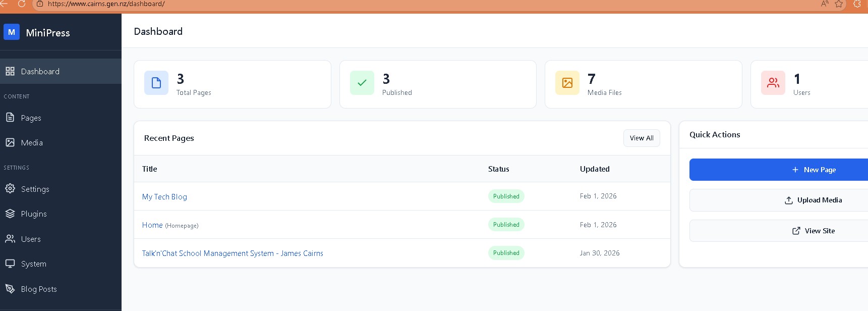Click the Pages document icon in sidebar
Image resolution: width=868 pixels, height=311 pixels.
coord(10,118)
